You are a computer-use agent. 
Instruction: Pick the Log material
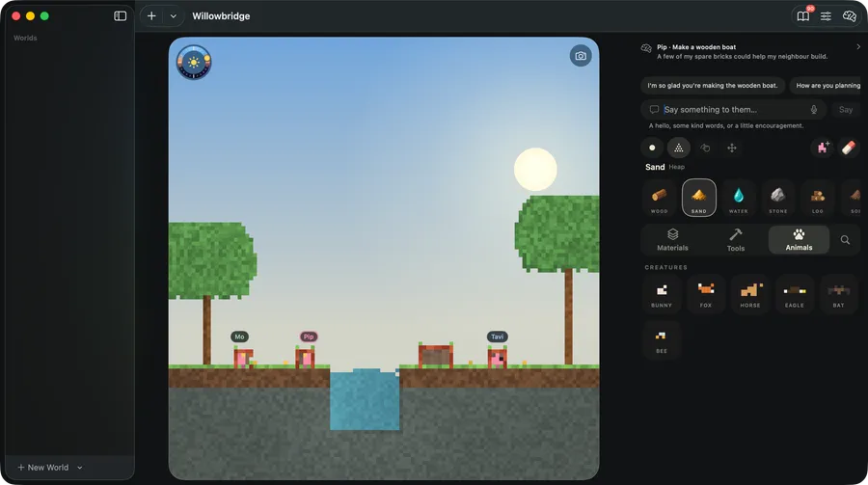click(818, 198)
